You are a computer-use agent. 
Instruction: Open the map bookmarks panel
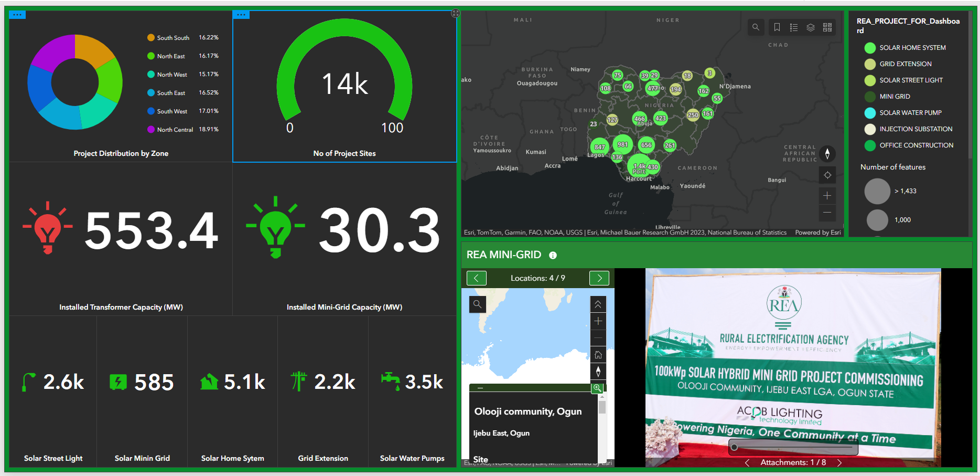coord(777,27)
